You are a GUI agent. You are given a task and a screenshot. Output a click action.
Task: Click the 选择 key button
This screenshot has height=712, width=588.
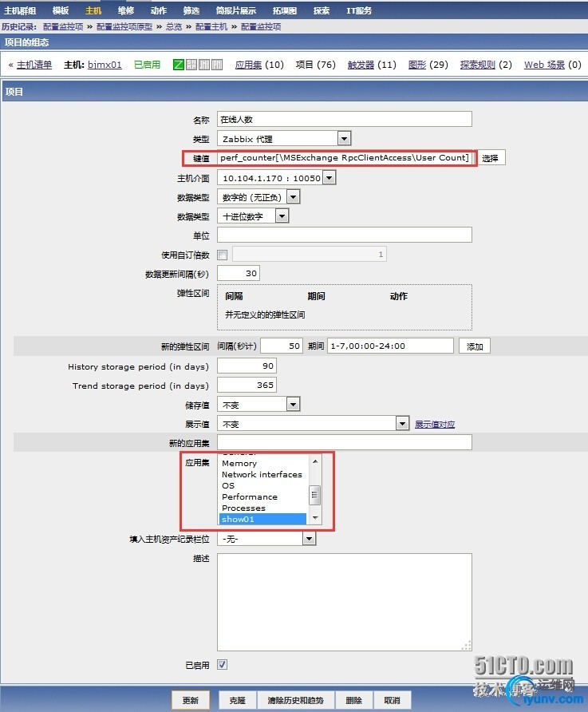[491, 158]
